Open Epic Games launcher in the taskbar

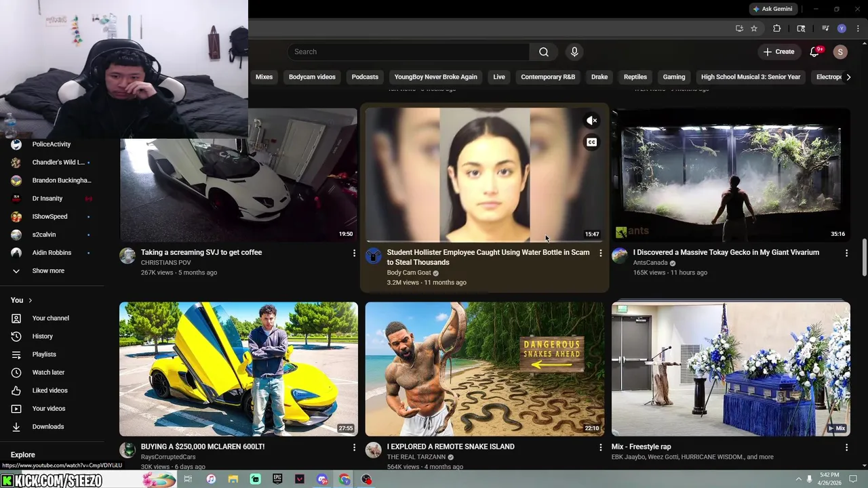click(277, 479)
